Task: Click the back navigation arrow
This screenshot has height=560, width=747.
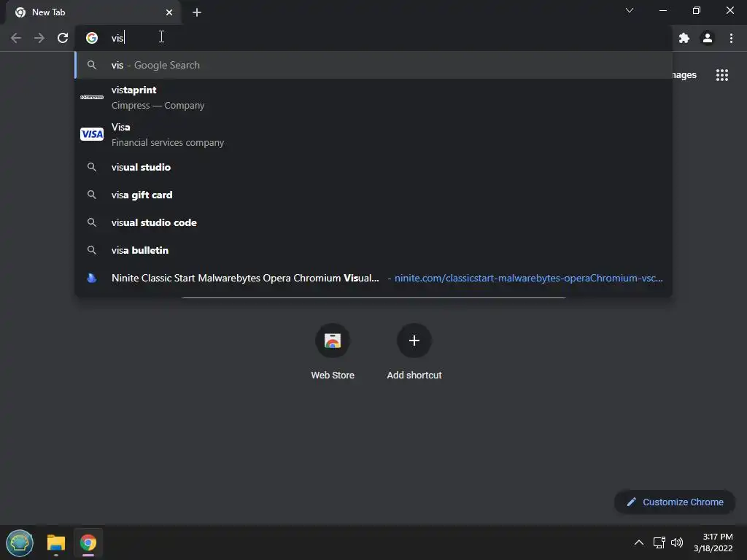Action: [16, 38]
